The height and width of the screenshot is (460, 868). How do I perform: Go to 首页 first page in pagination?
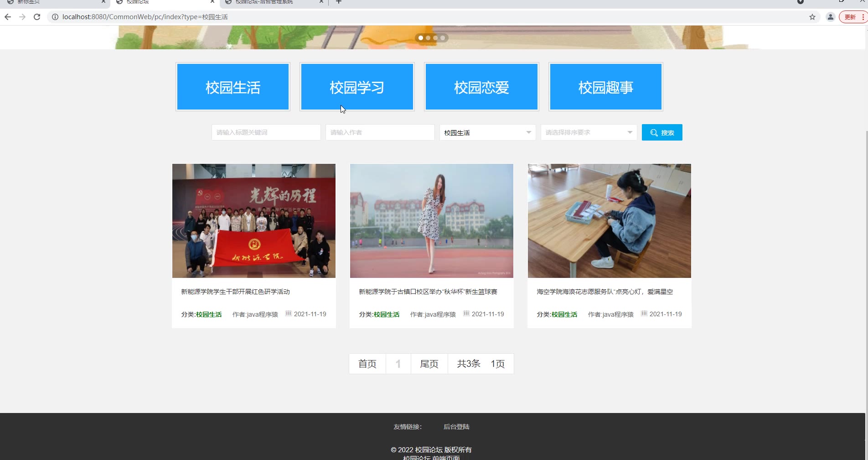(367, 364)
